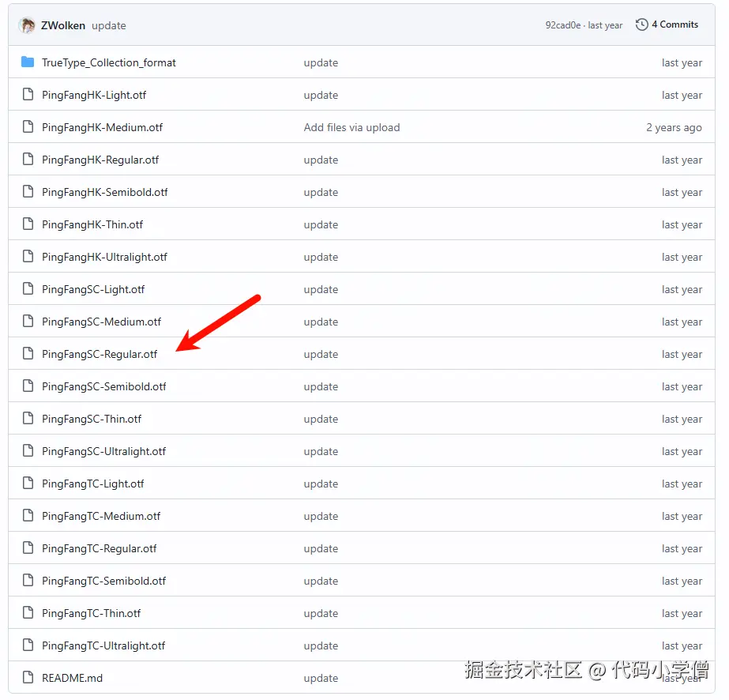Open PingFangTC-Medium.otf file
729x700 pixels.
pyautogui.click(x=101, y=516)
